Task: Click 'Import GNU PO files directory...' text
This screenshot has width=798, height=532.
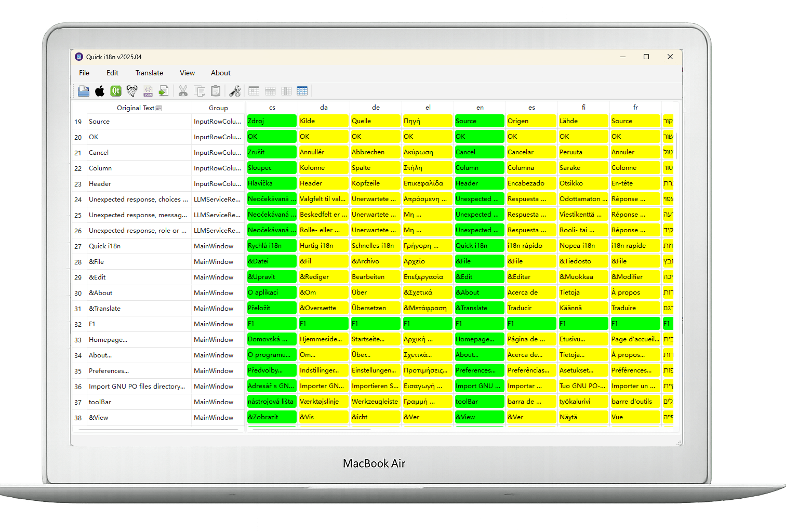Action: [137, 387]
